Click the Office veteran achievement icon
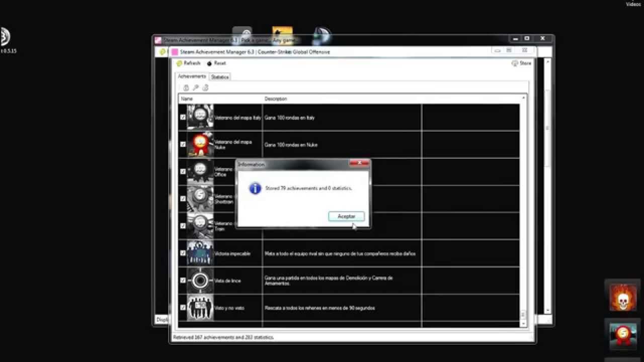The width and height of the screenshot is (644, 362). click(x=200, y=171)
